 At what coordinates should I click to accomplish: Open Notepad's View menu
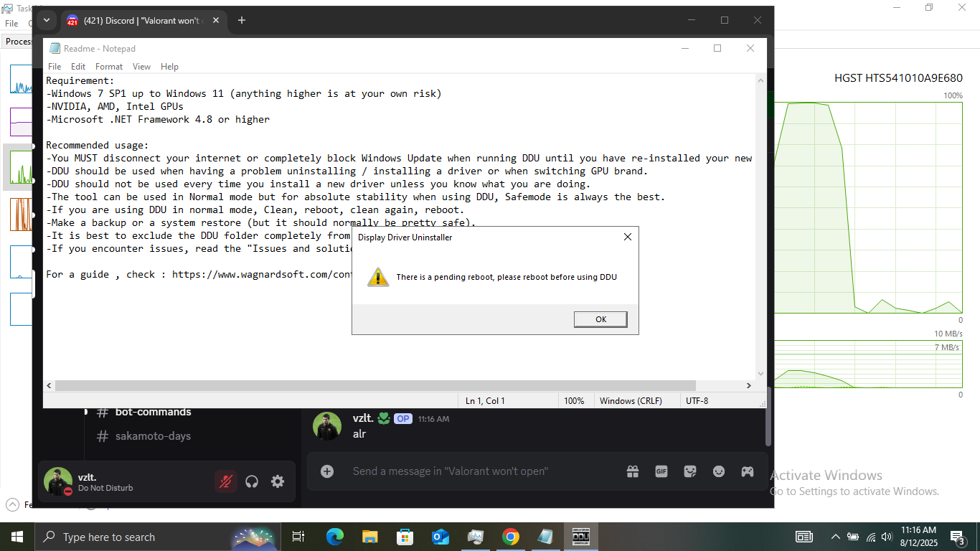point(141,67)
